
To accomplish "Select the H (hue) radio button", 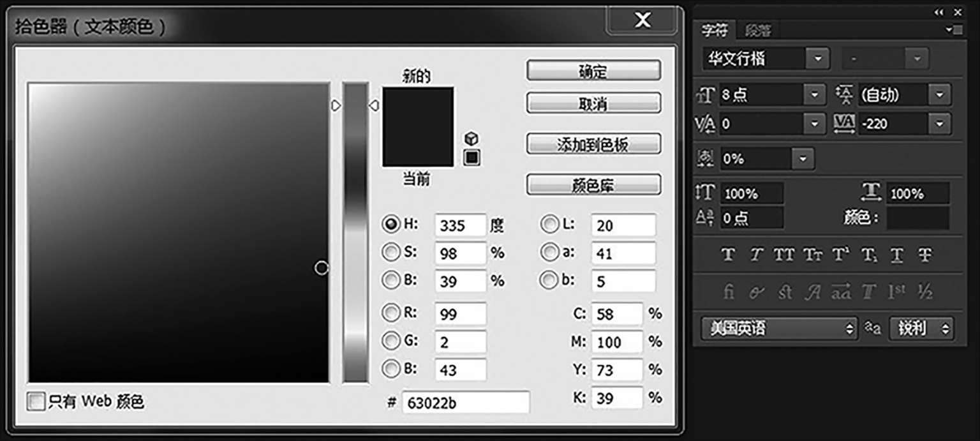I will [x=390, y=224].
